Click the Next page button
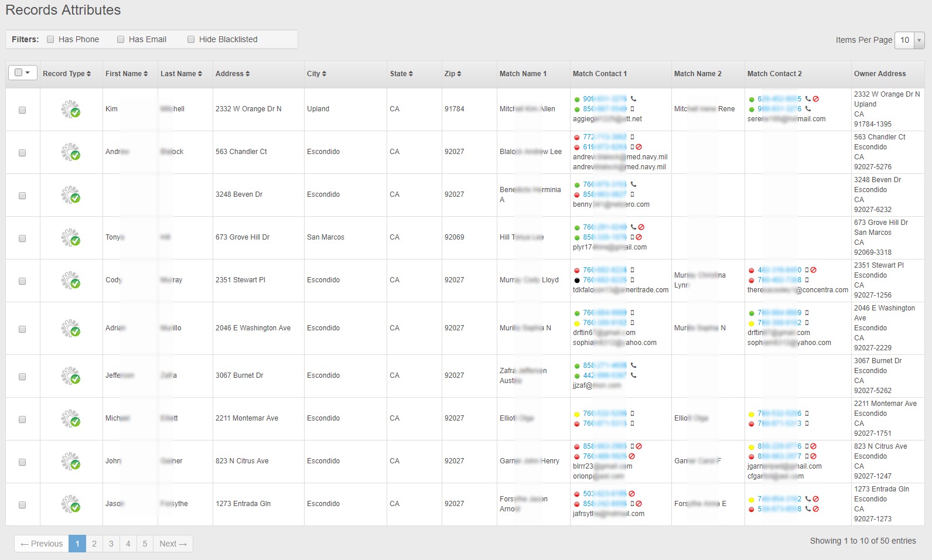Viewport: 932px width, 560px height. [x=173, y=544]
